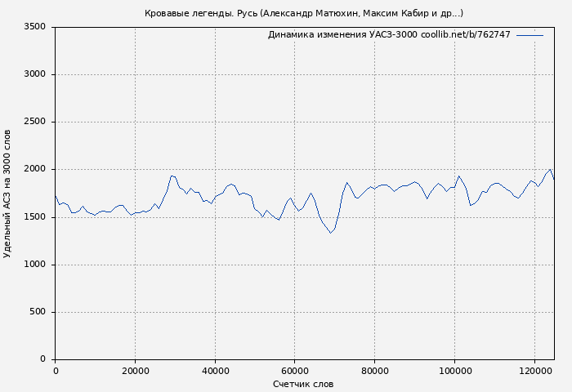The image size is (572, 392).
Task: Click the x-axis tick label 120000
Action: point(534,371)
